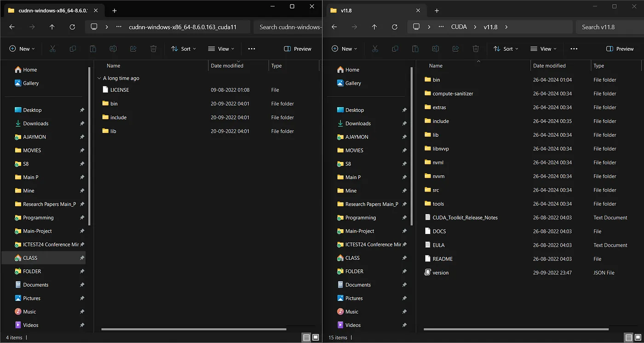The height and width of the screenshot is (343, 644).
Task: Go back in the cudnn window
Action: click(12, 27)
